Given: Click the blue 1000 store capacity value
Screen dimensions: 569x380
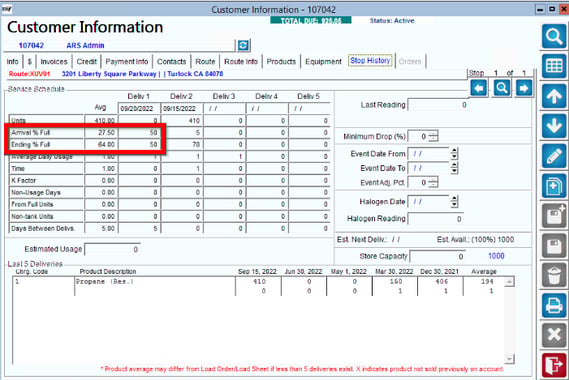Looking at the screenshot, I should [496, 256].
